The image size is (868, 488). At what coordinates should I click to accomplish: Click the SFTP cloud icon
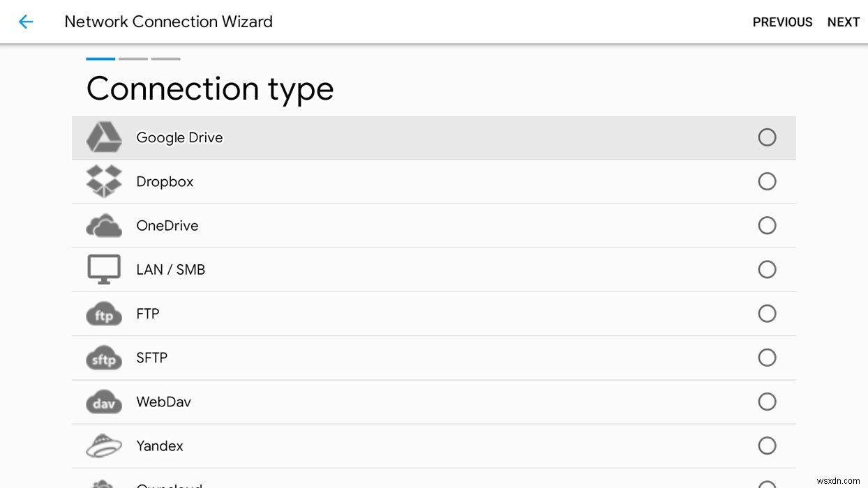tap(103, 358)
